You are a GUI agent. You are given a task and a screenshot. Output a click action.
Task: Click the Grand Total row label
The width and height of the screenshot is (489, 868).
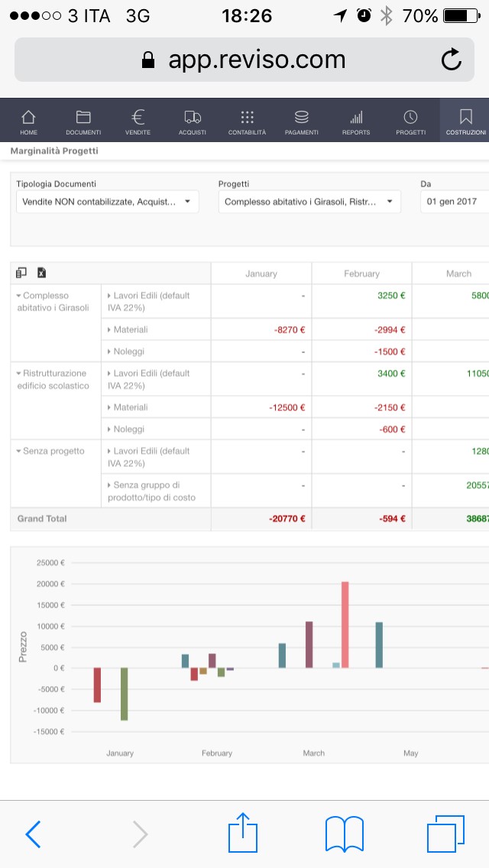[x=42, y=519]
